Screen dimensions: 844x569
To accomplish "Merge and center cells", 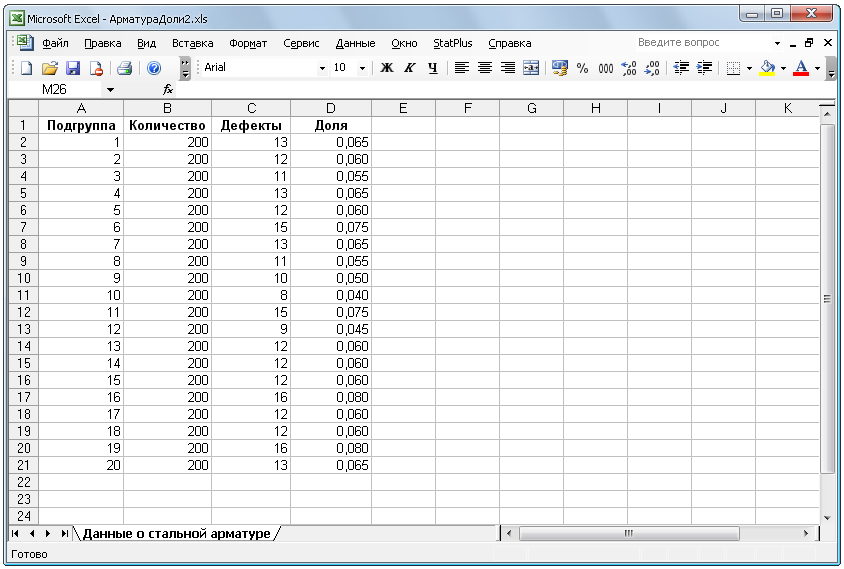I will click(531, 68).
